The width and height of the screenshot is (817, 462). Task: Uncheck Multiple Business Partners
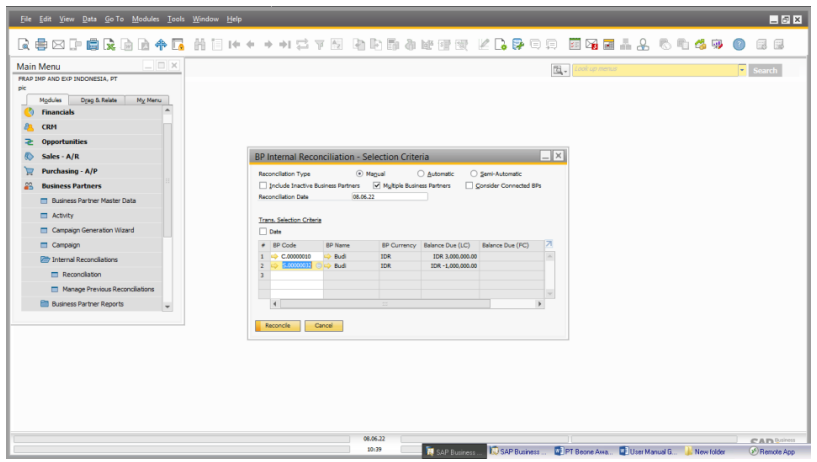click(377, 185)
